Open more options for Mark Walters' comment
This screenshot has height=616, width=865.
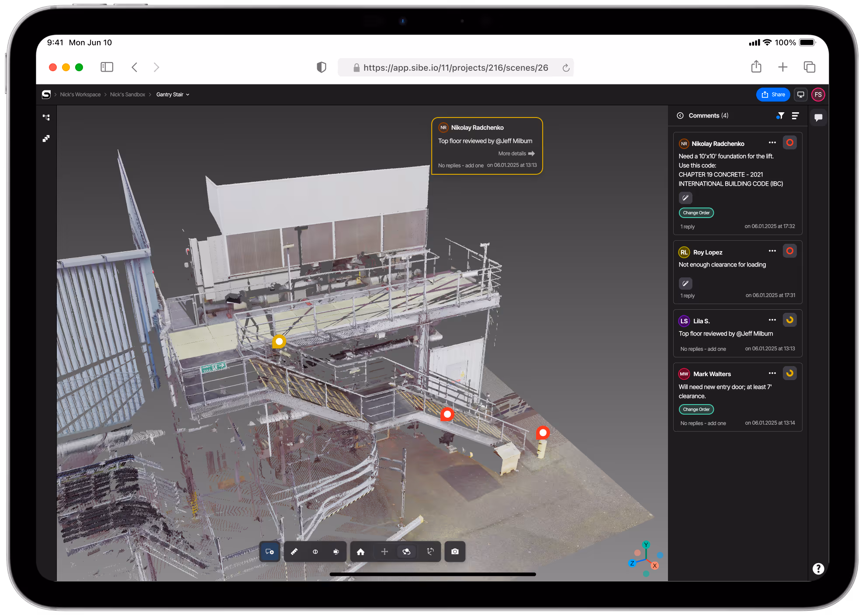coord(772,374)
